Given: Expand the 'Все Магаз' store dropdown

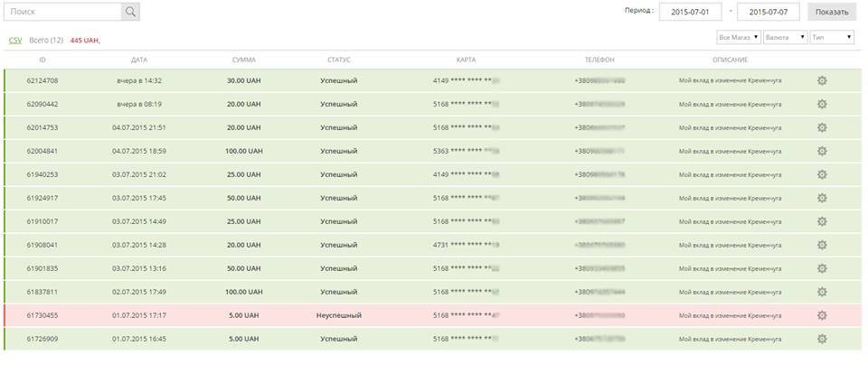Looking at the screenshot, I should (738, 38).
